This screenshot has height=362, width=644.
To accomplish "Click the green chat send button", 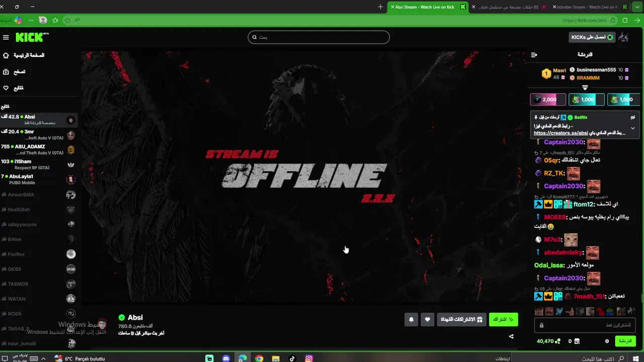I will point(625,341).
